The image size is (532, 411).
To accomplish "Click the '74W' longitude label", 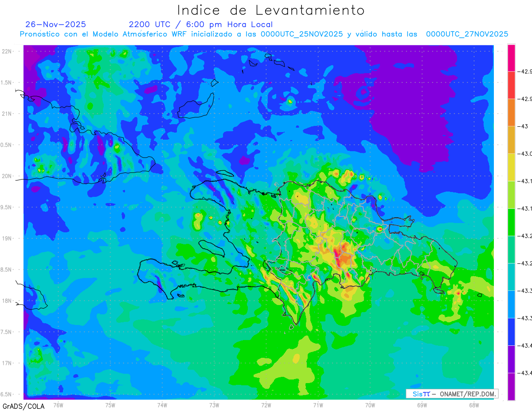I will click(162, 405).
